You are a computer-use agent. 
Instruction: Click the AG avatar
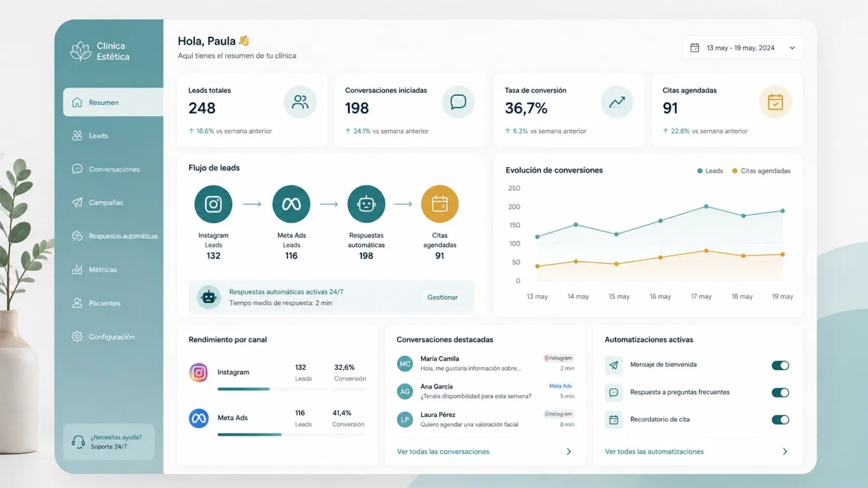pos(405,391)
